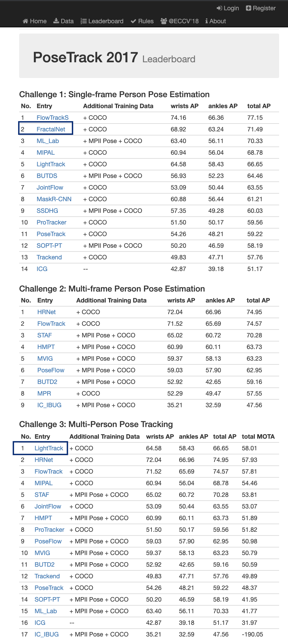Click the Leaderboard list icon

pos(83,21)
